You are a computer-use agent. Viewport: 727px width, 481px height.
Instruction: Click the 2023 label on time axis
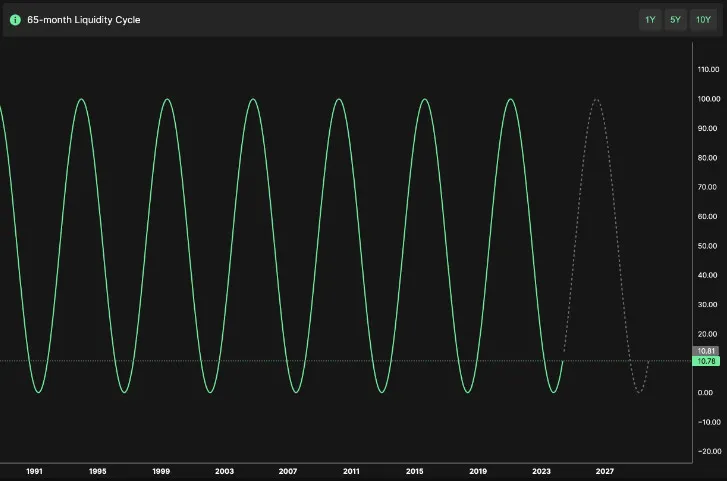point(542,470)
